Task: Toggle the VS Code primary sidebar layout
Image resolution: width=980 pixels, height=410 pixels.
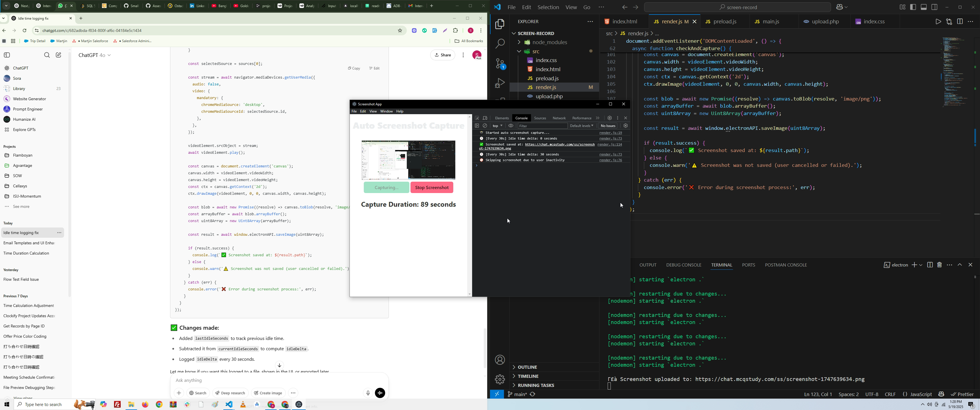Action: point(913,7)
